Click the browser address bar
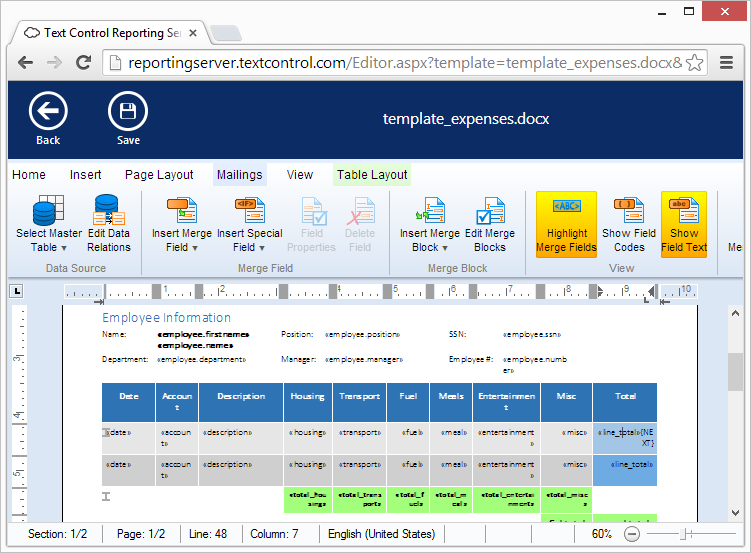The height and width of the screenshot is (553, 751). 400,63
